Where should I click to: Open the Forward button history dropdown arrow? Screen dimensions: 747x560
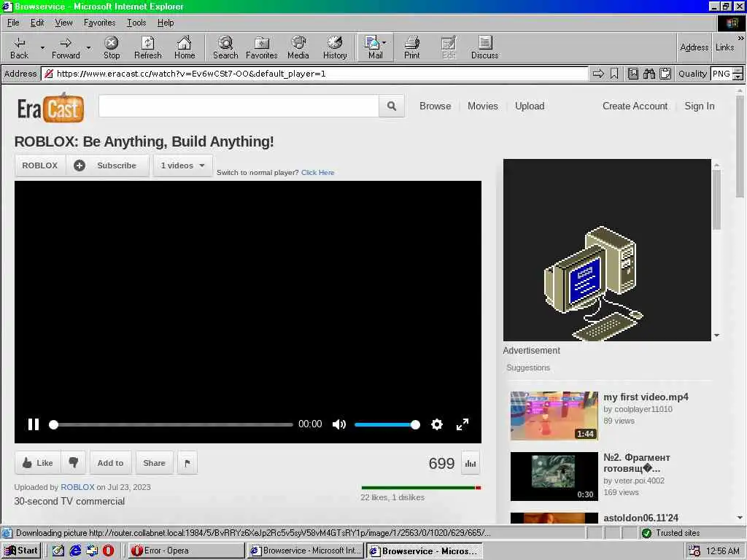click(88, 47)
